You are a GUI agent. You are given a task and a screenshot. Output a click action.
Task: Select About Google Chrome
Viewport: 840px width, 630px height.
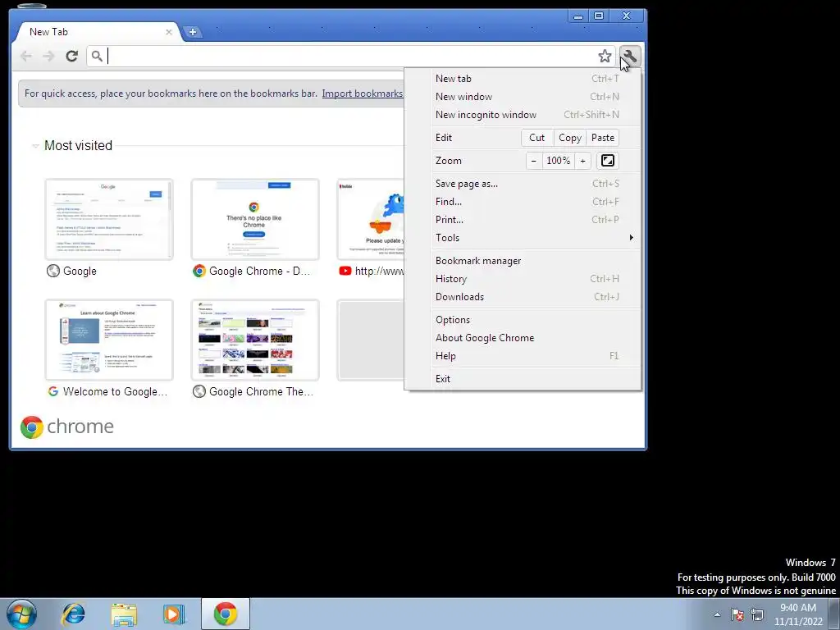tap(536, 338)
